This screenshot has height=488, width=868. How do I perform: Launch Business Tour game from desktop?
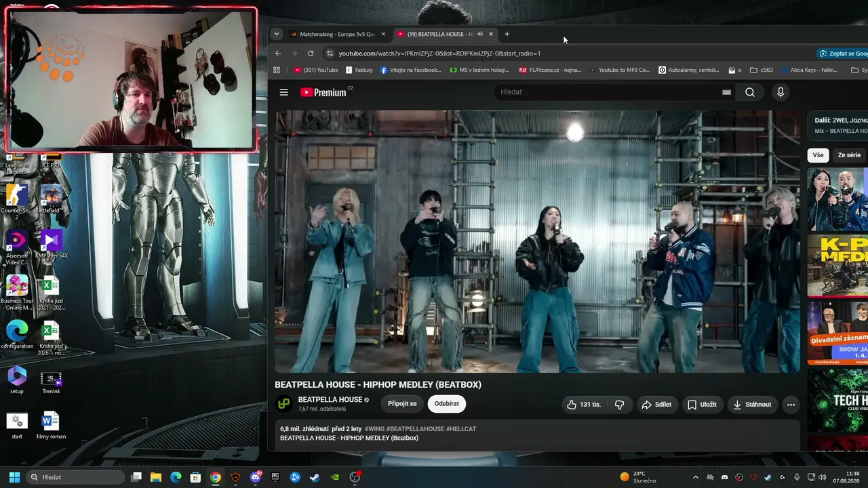pyautogui.click(x=17, y=292)
